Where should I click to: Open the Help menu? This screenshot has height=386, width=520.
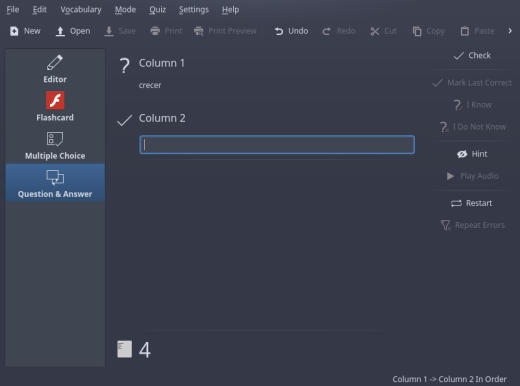(230, 10)
